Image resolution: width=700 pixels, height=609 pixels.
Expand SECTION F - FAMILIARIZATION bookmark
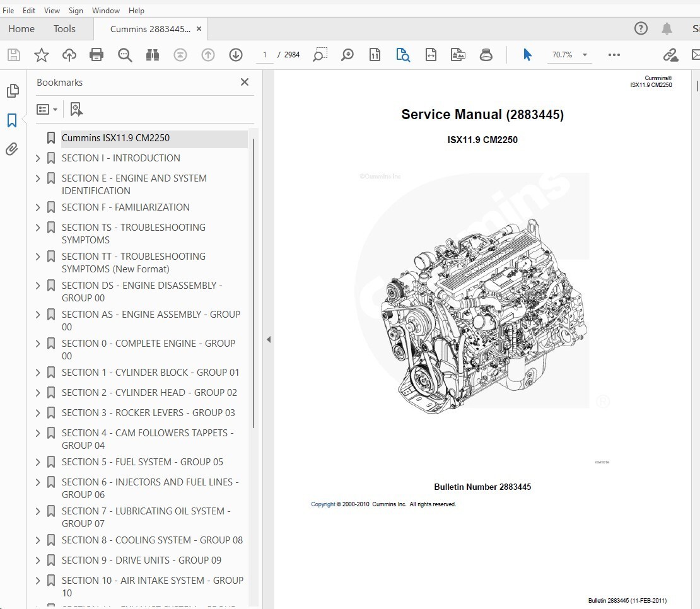pyautogui.click(x=38, y=207)
